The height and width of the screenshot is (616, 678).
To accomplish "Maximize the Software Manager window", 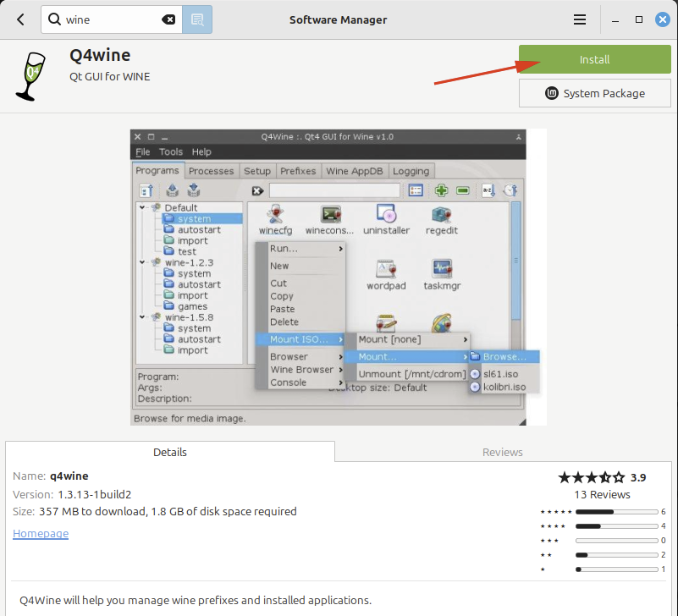I will (x=639, y=19).
